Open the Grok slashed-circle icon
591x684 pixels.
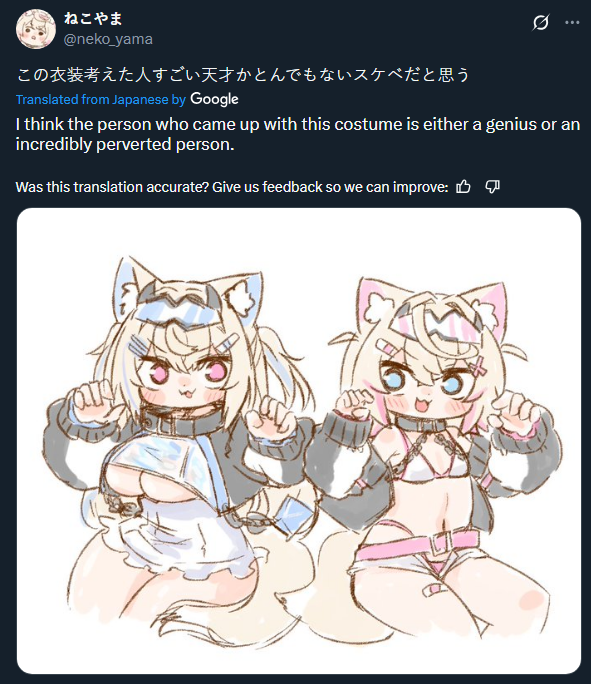[540, 22]
